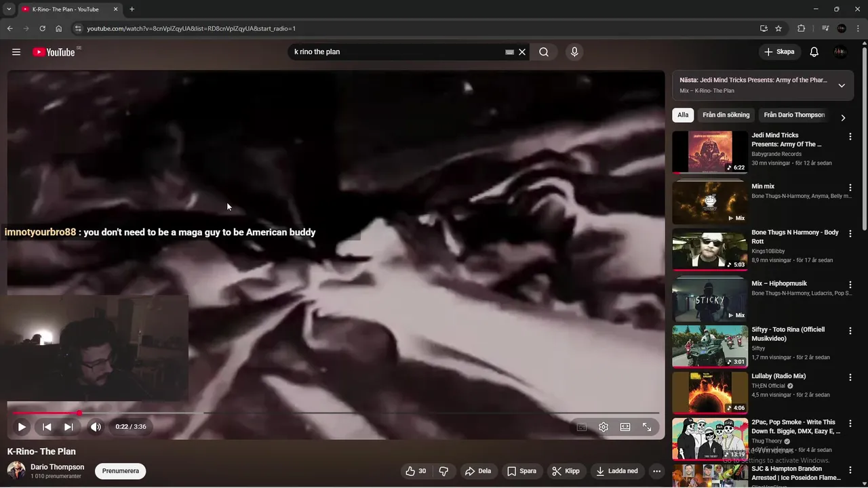868x488 pixels.
Task: Open YouTube notifications bell
Action: [814, 52]
